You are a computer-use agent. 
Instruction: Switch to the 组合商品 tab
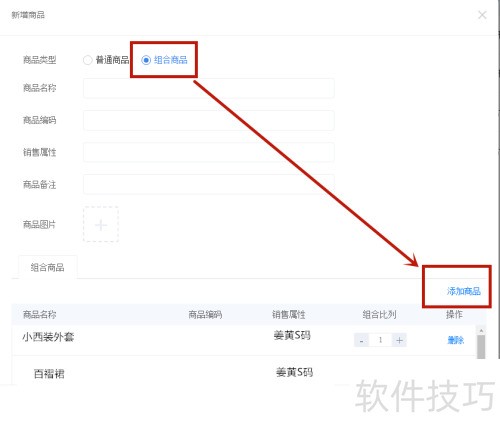[x=48, y=267]
